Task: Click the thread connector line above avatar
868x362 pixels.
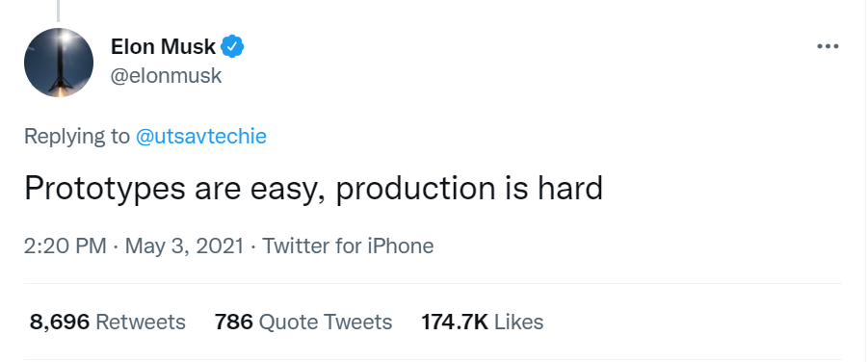Action: pyautogui.click(x=58, y=11)
